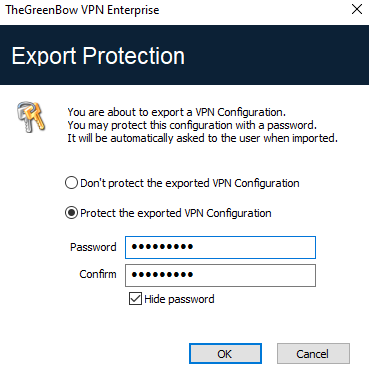The width and height of the screenshot is (369, 368).
Task: Click the "It will be automatically asked" line
Action: pos(202,138)
